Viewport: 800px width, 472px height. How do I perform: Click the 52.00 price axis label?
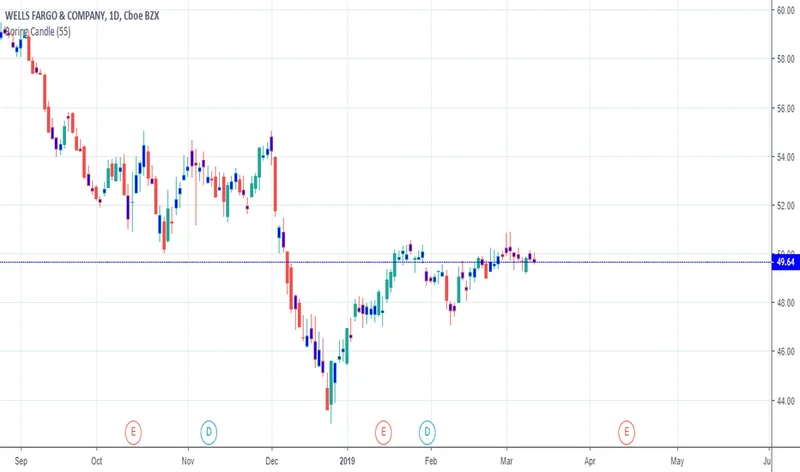(785, 206)
